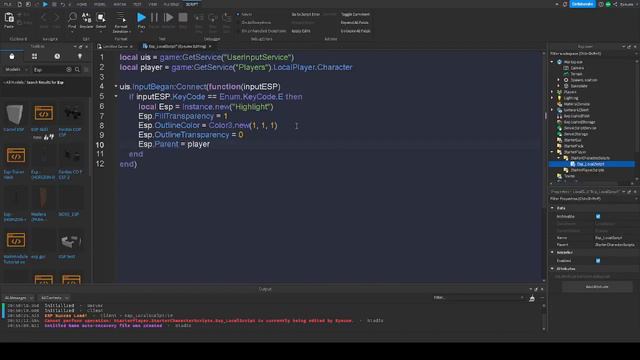Click the Pause playback button
The height and width of the screenshot is (360, 640).
pyautogui.click(x=154, y=17)
